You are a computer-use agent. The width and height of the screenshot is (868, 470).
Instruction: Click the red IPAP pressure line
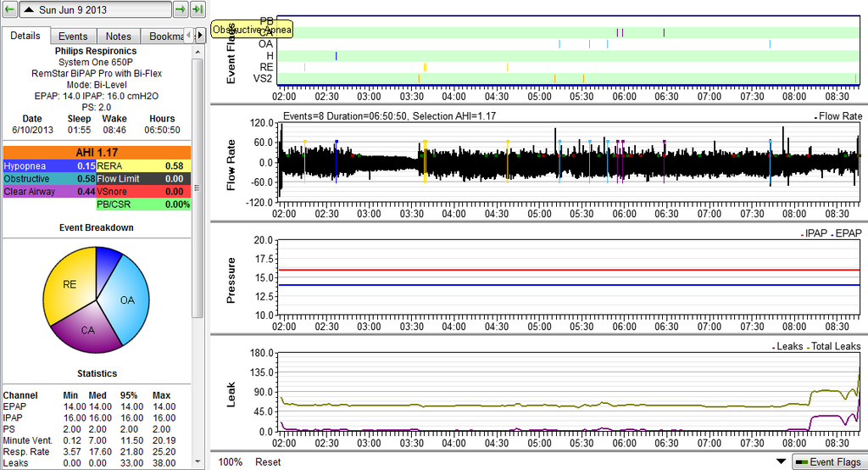[567, 270]
